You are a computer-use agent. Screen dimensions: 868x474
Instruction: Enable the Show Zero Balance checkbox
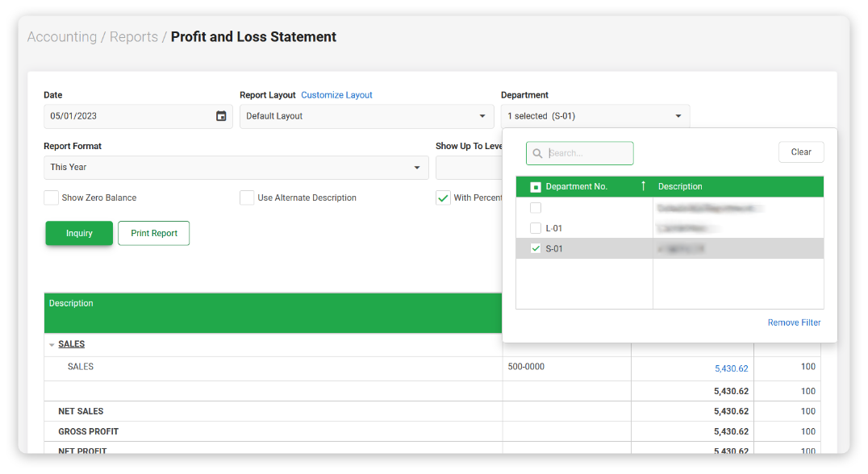click(51, 197)
